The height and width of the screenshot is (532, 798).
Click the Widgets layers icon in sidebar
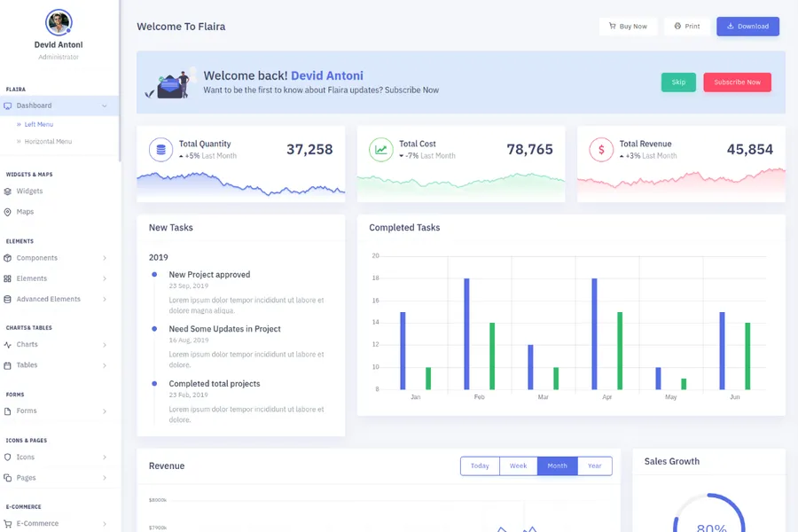point(8,192)
